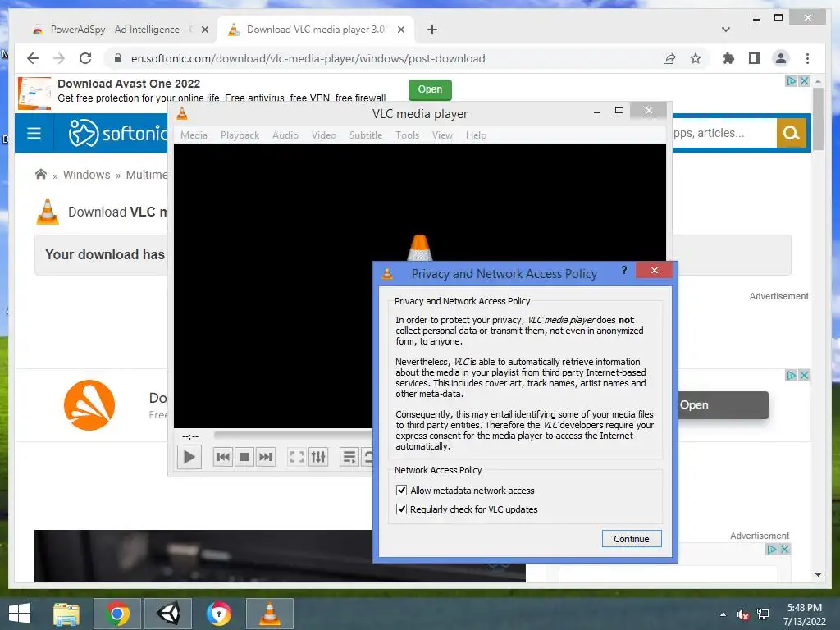Screen dimensions: 840x630
Task: Open the Media menu in VLC
Action: [194, 135]
